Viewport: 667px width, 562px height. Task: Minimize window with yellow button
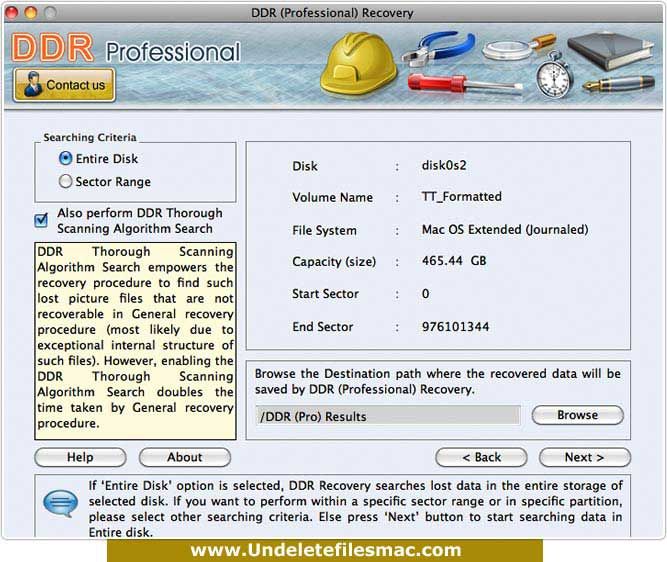(x=31, y=13)
